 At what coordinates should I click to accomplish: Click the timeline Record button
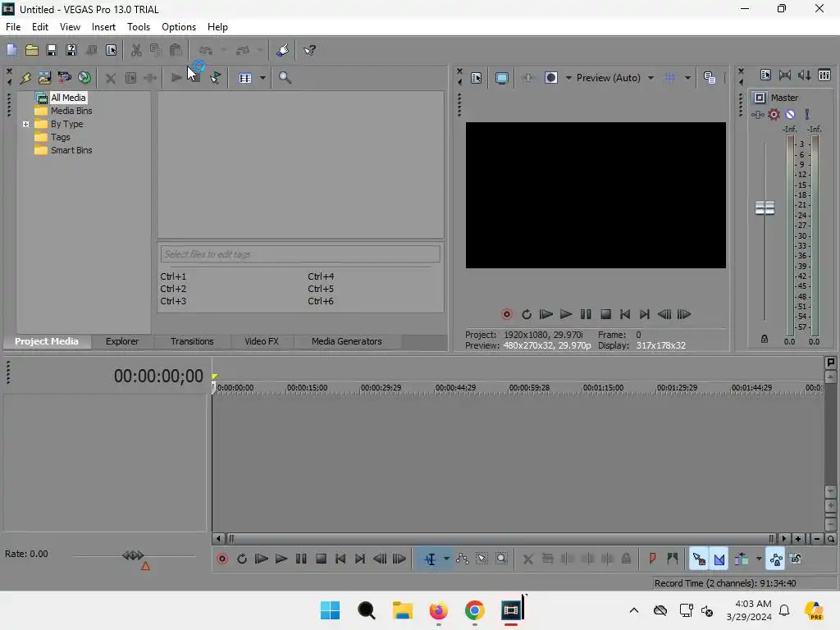point(222,559)
